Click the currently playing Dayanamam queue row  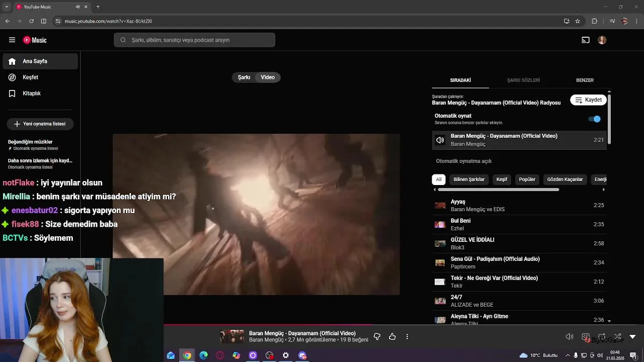pos(519,140)
